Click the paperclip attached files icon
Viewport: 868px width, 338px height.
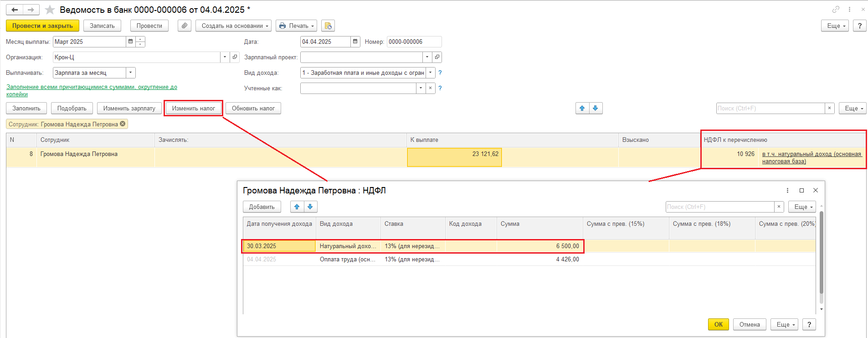click(x=184, y=26)
